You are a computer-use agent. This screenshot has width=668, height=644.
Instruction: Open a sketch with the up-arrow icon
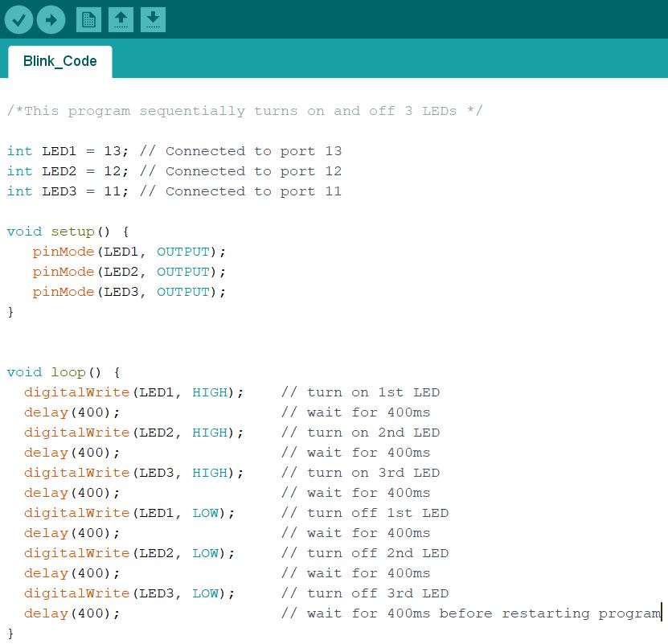tap(121, 19)
